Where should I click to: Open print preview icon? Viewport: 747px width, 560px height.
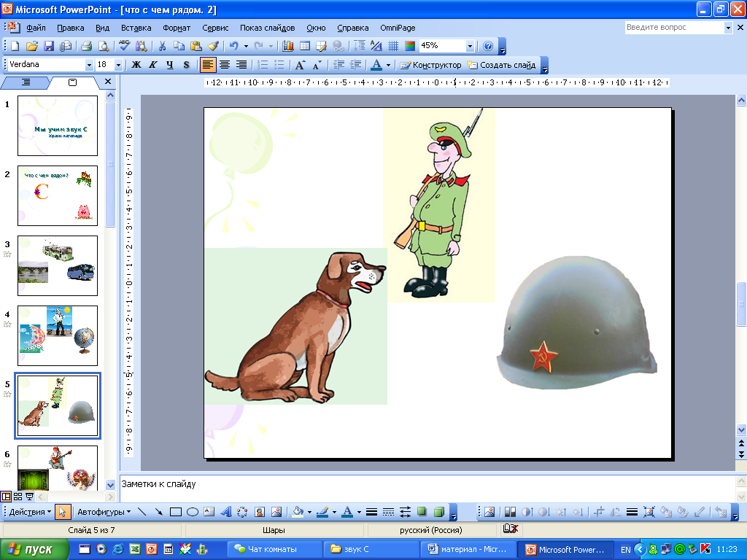104,46
